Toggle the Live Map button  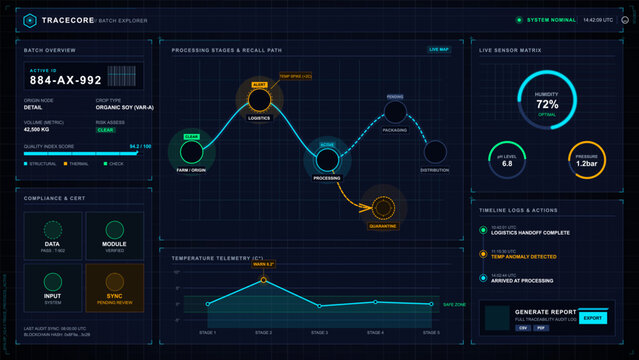[x=439, y=49]
